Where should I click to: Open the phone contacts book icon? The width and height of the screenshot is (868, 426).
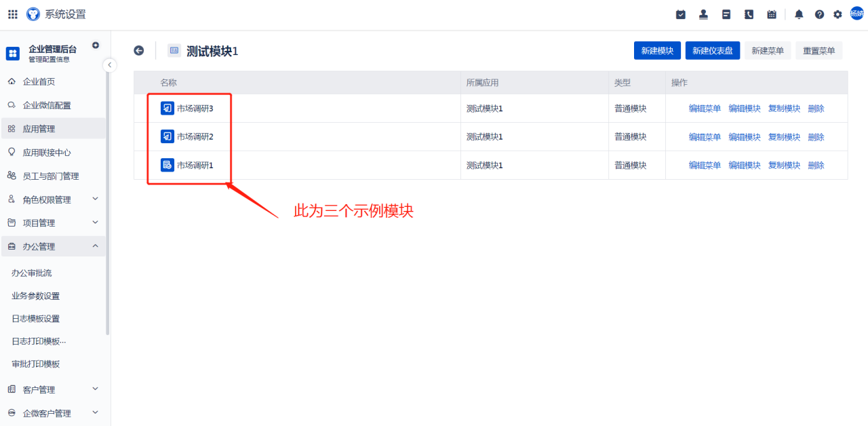coord(749,14)
